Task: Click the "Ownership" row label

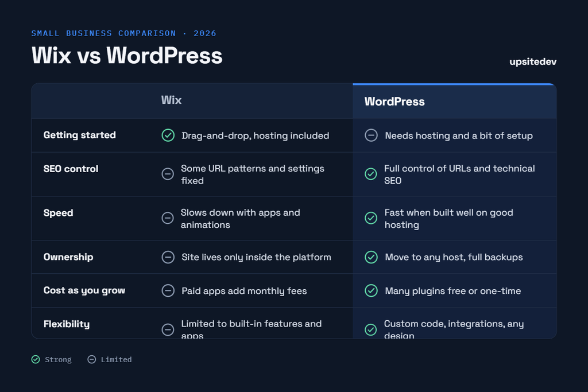Action: point(68,257)
